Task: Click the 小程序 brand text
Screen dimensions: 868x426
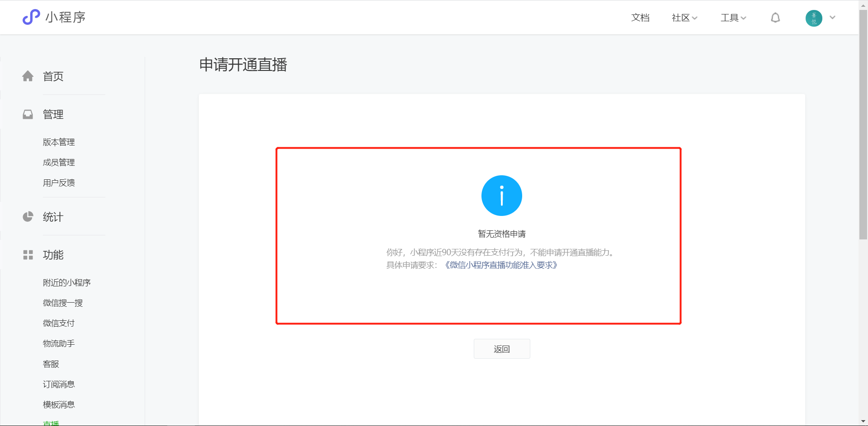Action: 66,17
